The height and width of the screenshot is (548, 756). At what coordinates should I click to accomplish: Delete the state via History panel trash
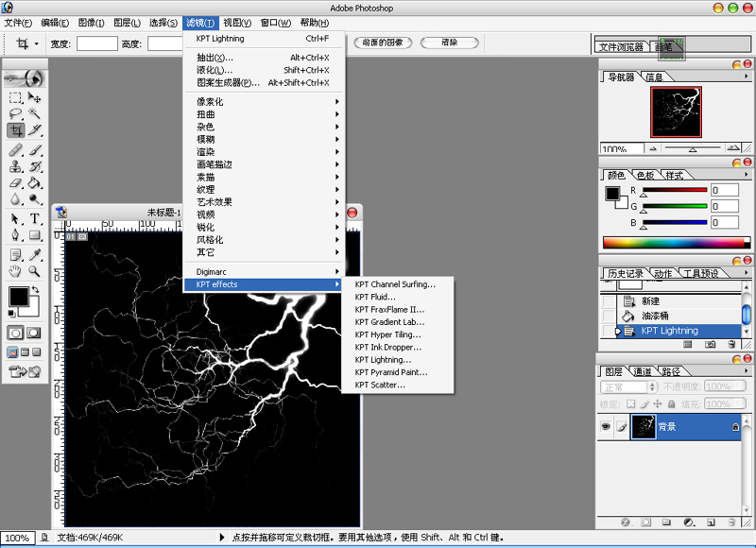pyautogui.click(x=730, y=344)
